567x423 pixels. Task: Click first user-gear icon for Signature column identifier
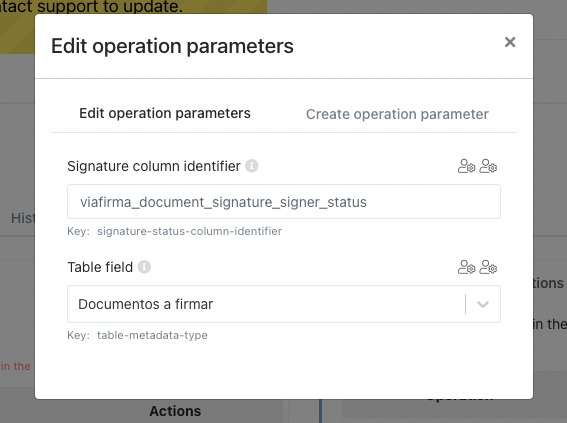(466, 166)
